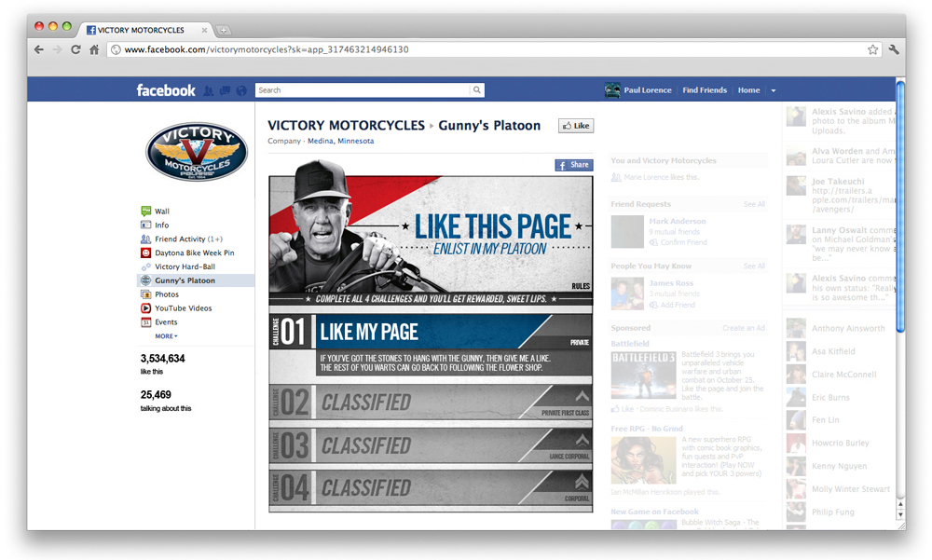Image resolution: width=932 pixels, height=560 pixels.
Task: Open Daytona Bike Week Pin
Action: [x=195, y=253]
